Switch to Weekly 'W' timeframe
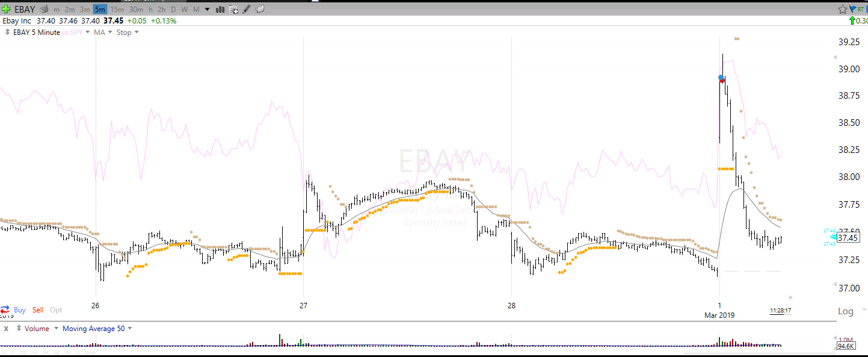 click(185, 10)
